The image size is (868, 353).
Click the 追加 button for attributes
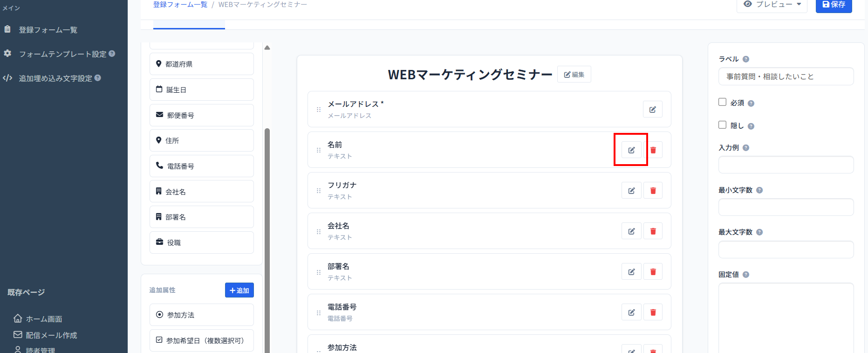pyautogui.click(x=239, y=290)
